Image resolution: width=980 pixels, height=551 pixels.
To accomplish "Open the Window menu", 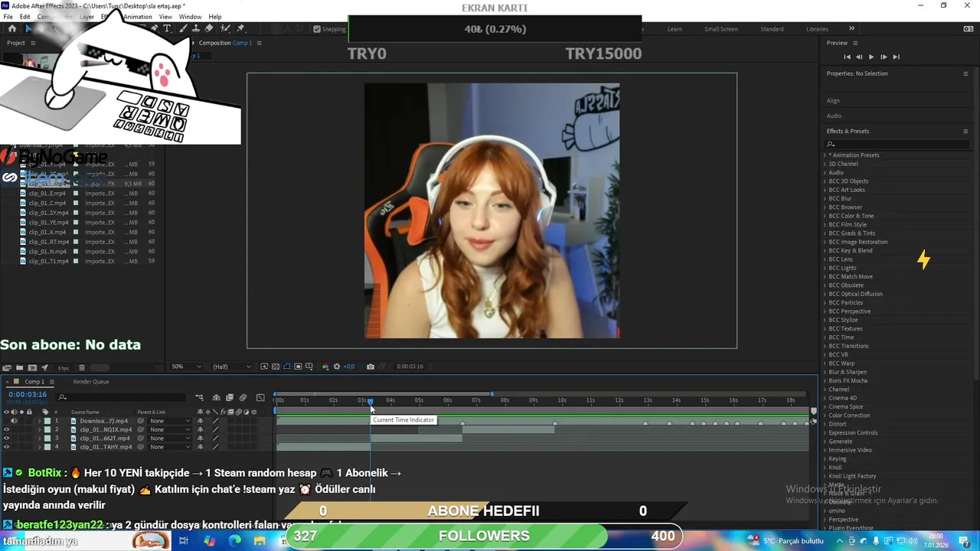I will click(190, 17).
